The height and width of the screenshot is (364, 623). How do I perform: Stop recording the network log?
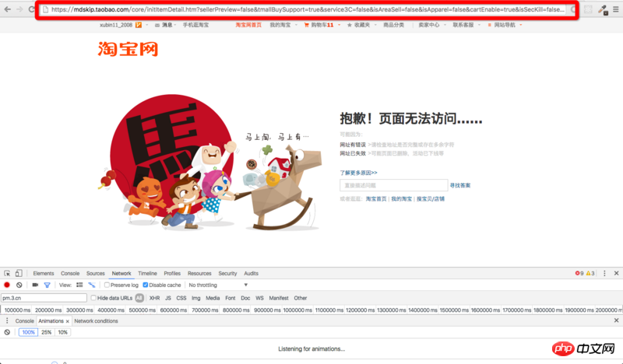click(7, 285)
